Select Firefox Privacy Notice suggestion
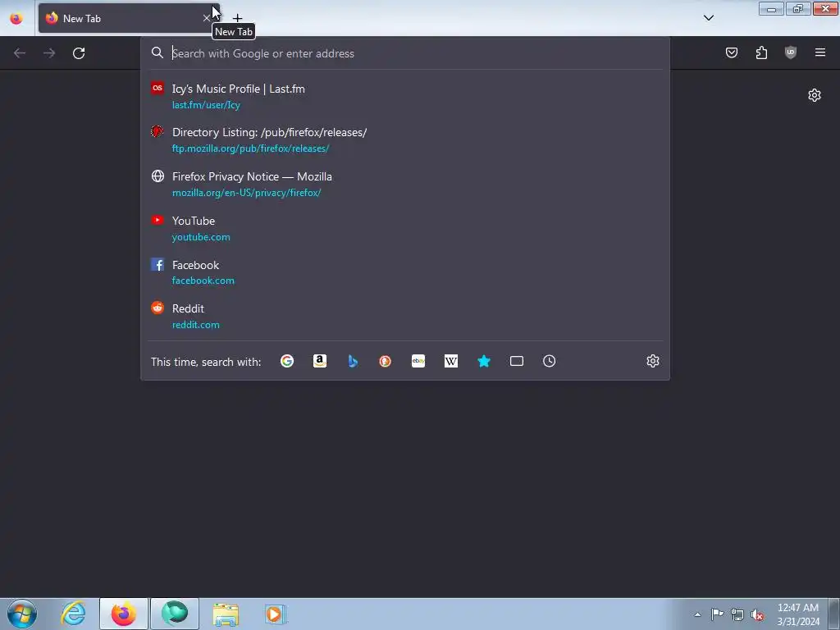Screen dimensions: 840x630 [405, 185]
